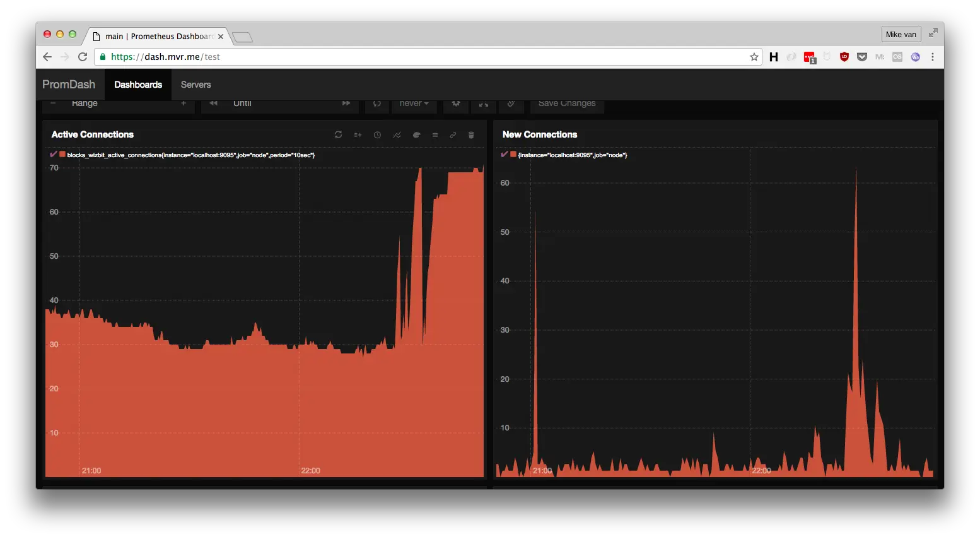Delete Active Connections graph with trash icon

[x=471, y=134]
